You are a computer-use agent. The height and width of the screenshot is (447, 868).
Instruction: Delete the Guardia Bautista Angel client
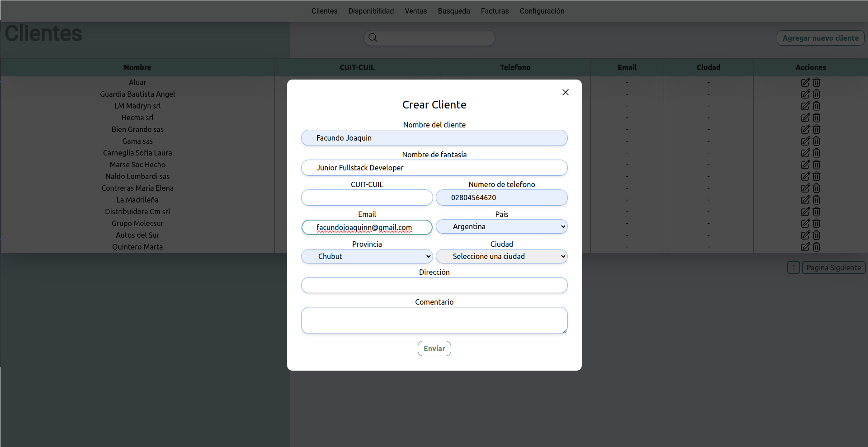pyautogui.click(x=816, y=94)
